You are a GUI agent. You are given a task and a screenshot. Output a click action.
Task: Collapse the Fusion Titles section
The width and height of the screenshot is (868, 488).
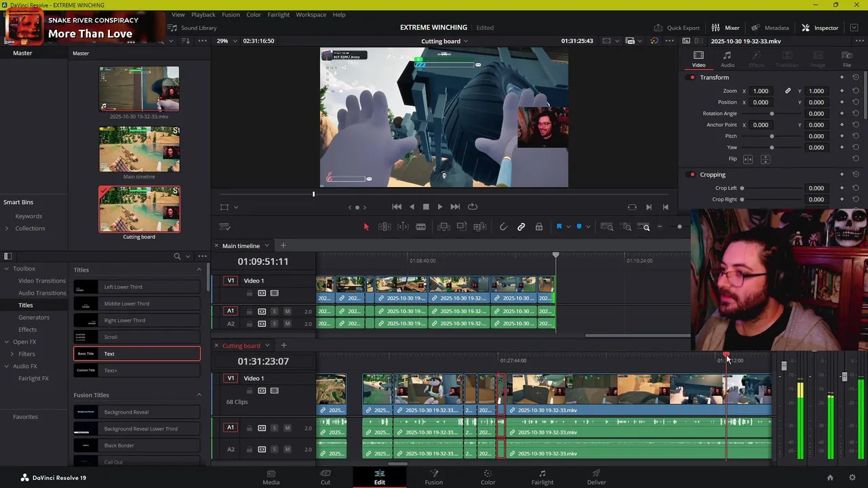(199, 395)
